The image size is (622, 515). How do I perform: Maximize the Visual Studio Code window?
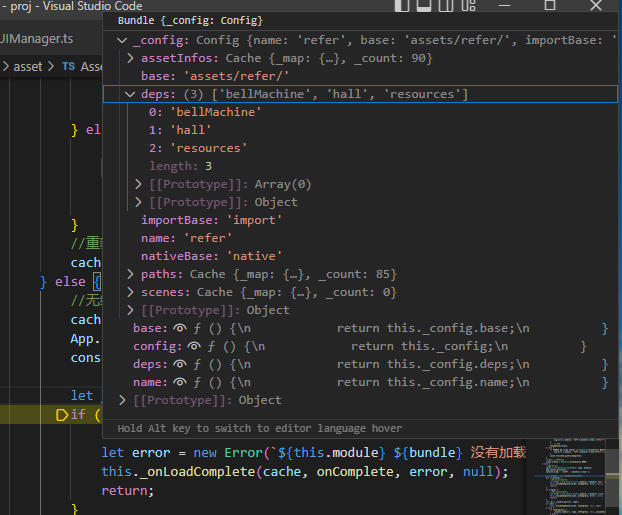pyautogui.click(x=550, y=5)
